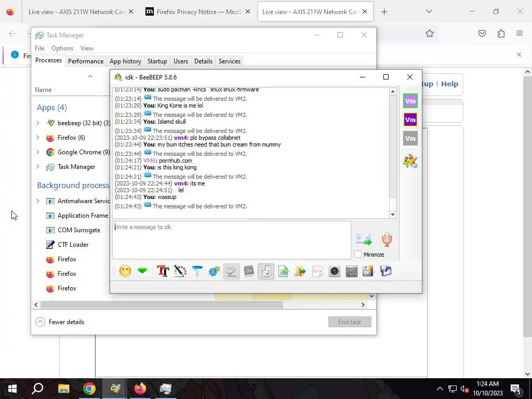This screenshot has height=399, width=532.
Task: Open the Firefox Privacy Notice tab
Action: [198, 11]
